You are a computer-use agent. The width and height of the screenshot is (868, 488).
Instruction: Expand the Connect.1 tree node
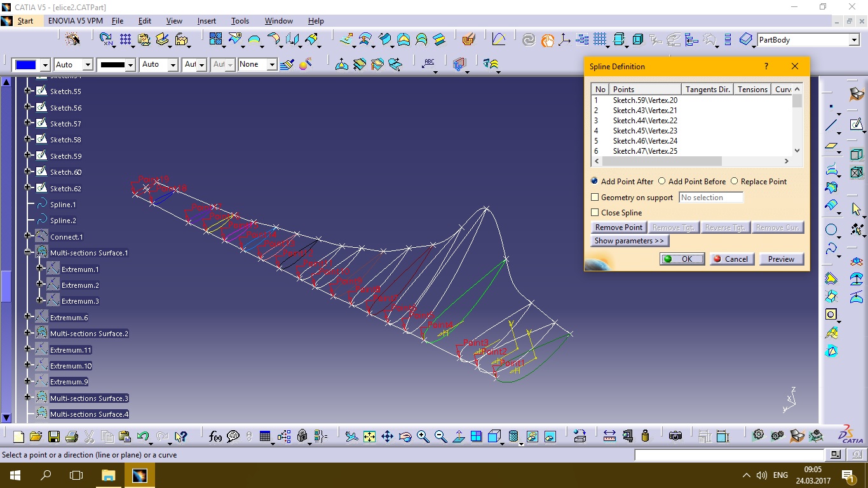point(28,236)
